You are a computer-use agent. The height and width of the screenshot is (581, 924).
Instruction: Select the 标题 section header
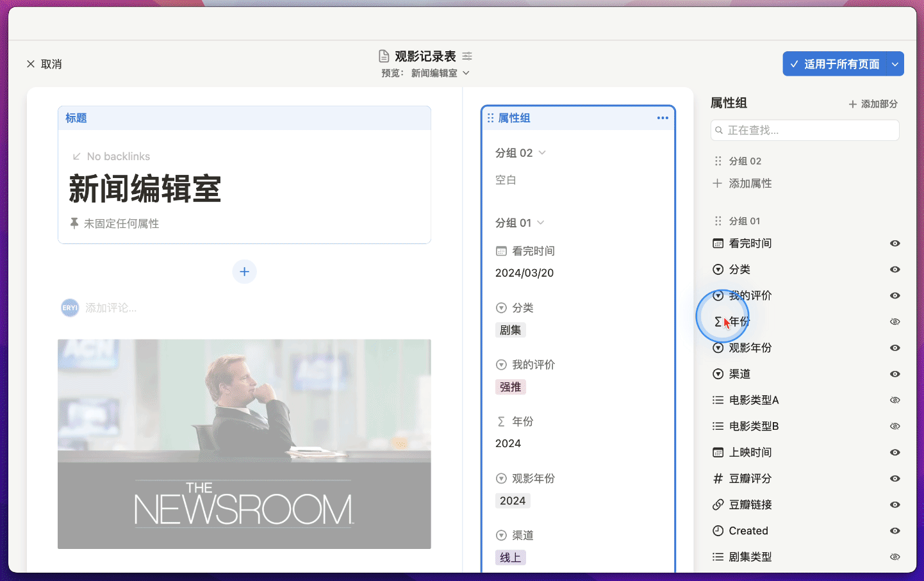click(x=76, y=118)
